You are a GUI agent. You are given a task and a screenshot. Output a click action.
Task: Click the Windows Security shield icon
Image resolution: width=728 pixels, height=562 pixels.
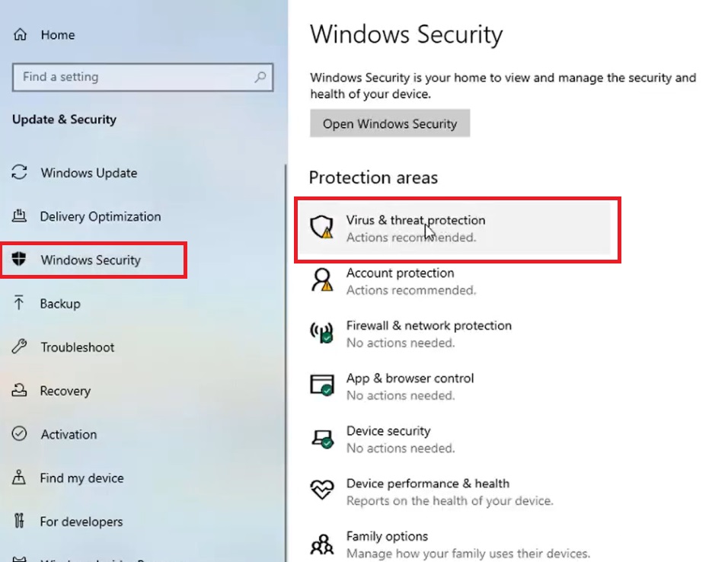click(x=20, y=260)
